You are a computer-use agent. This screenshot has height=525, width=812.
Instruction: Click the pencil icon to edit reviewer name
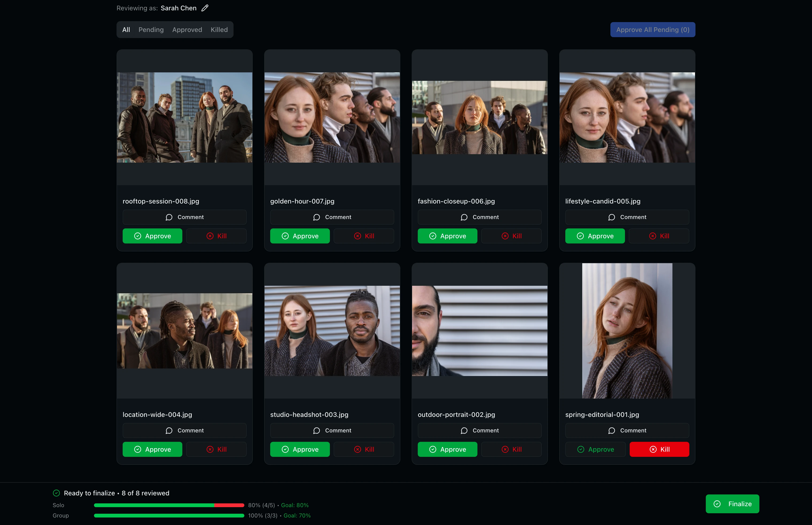click(x=205, y=8)
